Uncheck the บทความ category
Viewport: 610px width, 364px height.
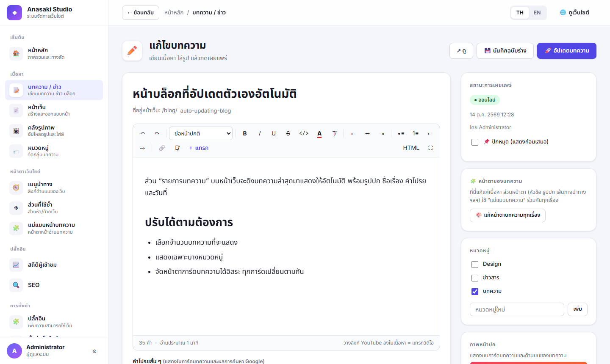point(475,291)
